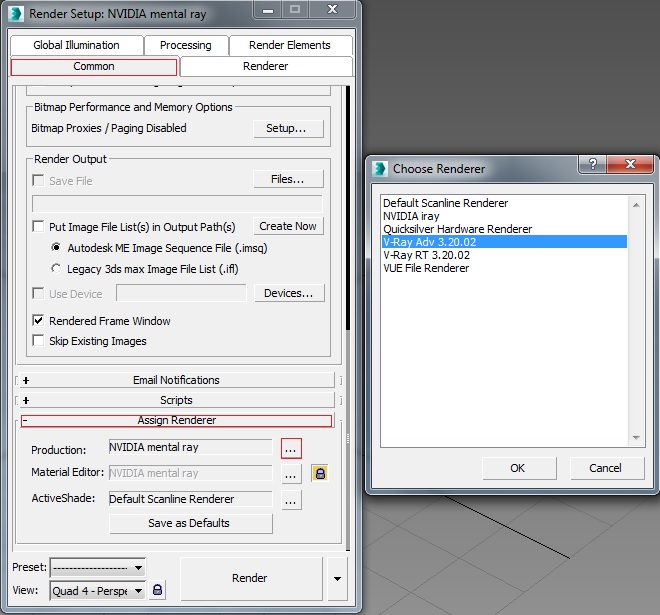The width and height of the screenshot is (660, 615).
Task: Confirm with OK in Choose Renderer
Action: point(519,468)
